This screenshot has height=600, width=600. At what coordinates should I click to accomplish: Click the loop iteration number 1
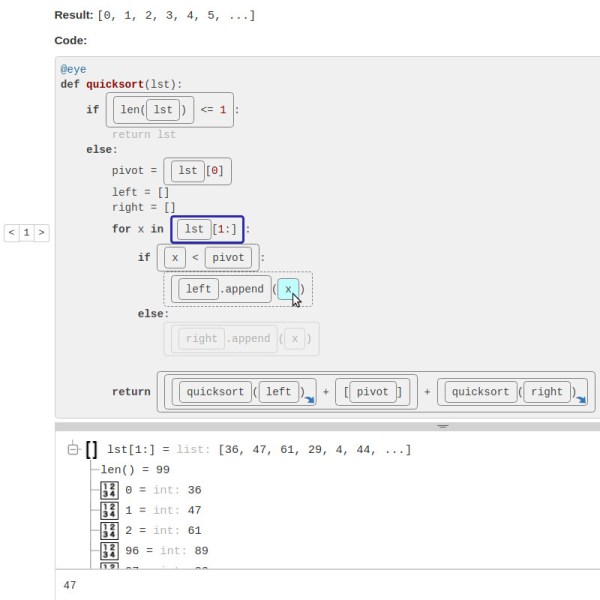point(26,233)
